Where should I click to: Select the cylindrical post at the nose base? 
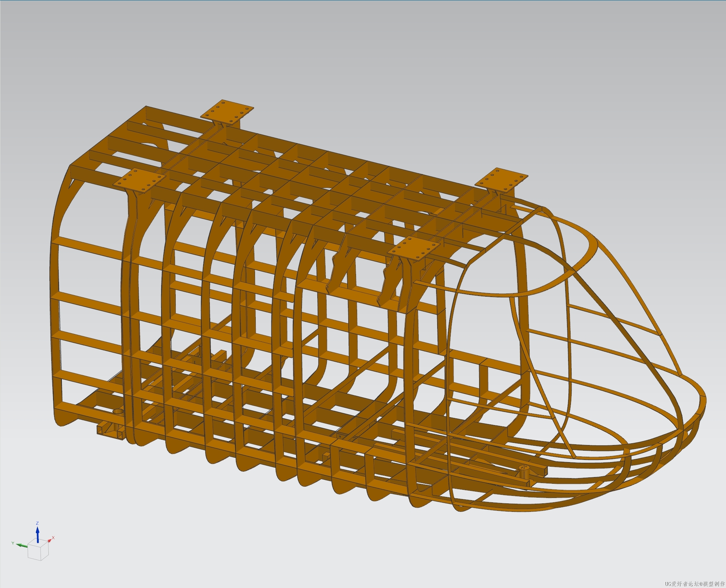coord(524,472)
